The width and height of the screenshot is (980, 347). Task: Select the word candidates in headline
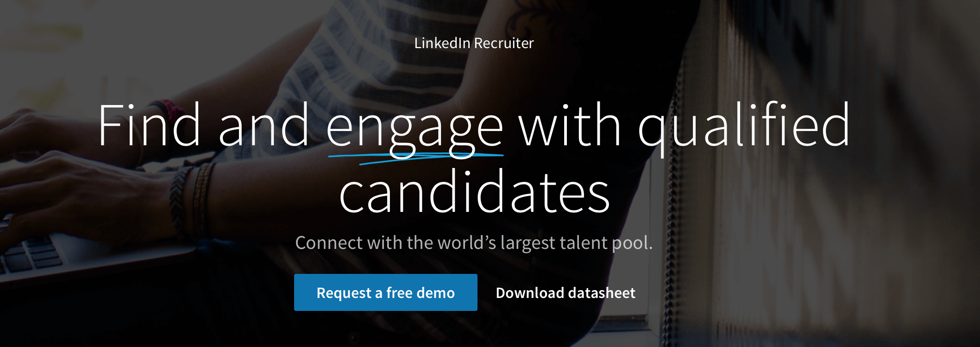coord(474,192)
